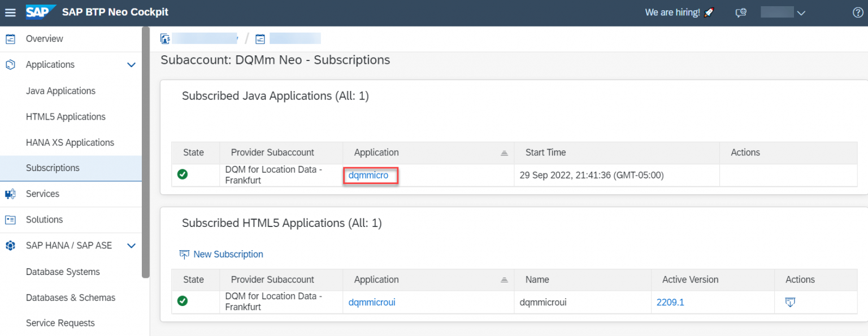Click the rocket next to We are hiring
The height and width of the screenshot is (336, 868).
(709, 11)
